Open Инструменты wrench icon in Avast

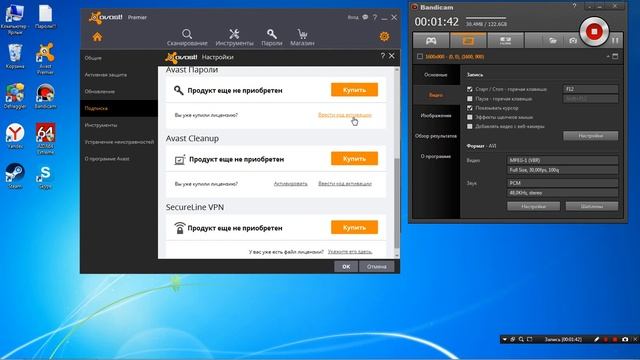pyautogui.click(x=234, y=34)
